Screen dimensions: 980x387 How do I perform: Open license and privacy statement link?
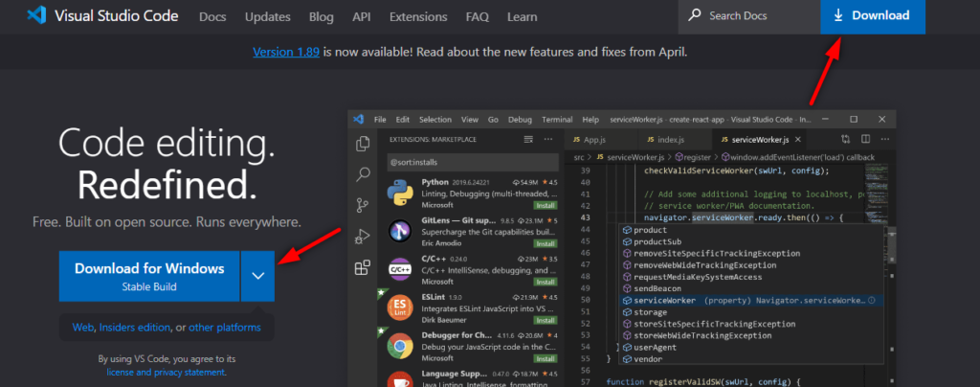[165, 372]
